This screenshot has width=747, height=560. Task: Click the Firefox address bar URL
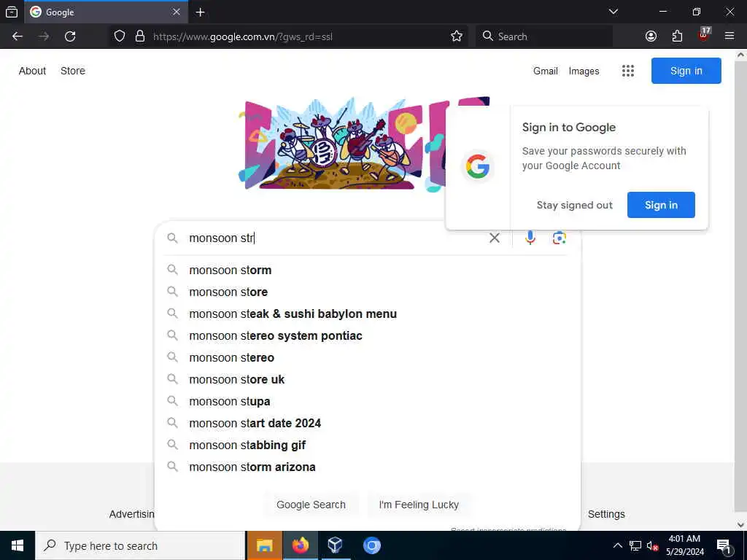243,36
